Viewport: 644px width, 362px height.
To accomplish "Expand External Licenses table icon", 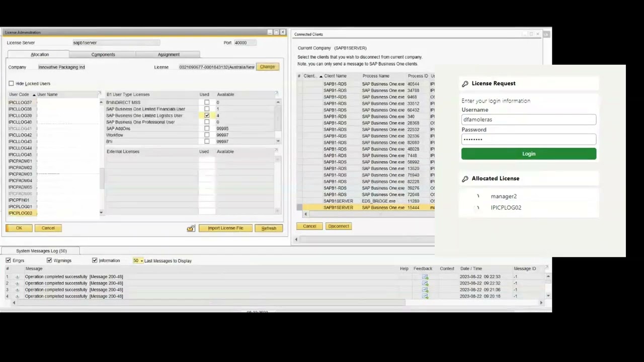I will 276,151.
